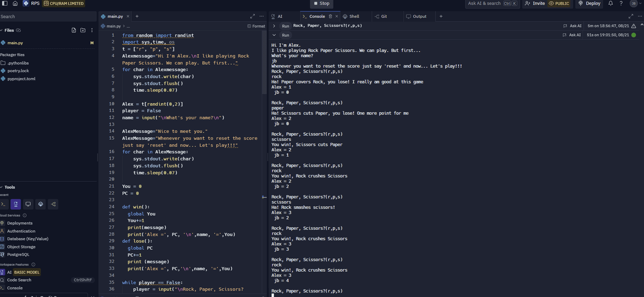This screenshot has width=644, height=297.
Task: Toggle PUBLIC visibility badge
Action: [x=559, y=4]
